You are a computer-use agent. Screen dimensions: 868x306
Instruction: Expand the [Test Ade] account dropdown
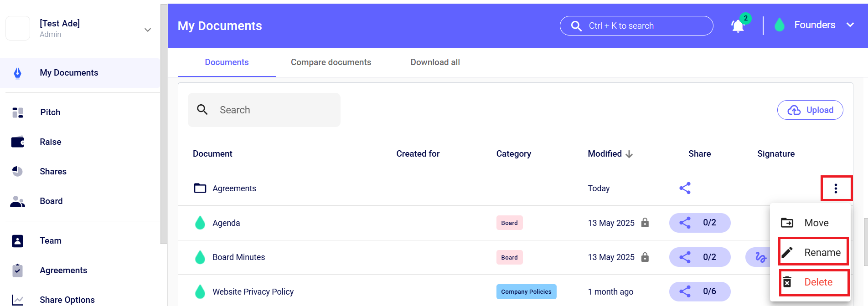(x=147, y=30)
